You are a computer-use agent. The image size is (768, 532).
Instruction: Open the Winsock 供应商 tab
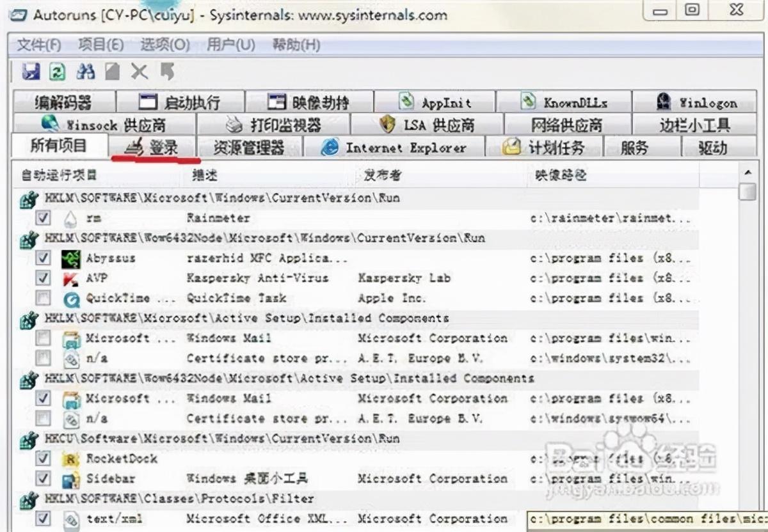pyautogui.click(x=104, y=124)
